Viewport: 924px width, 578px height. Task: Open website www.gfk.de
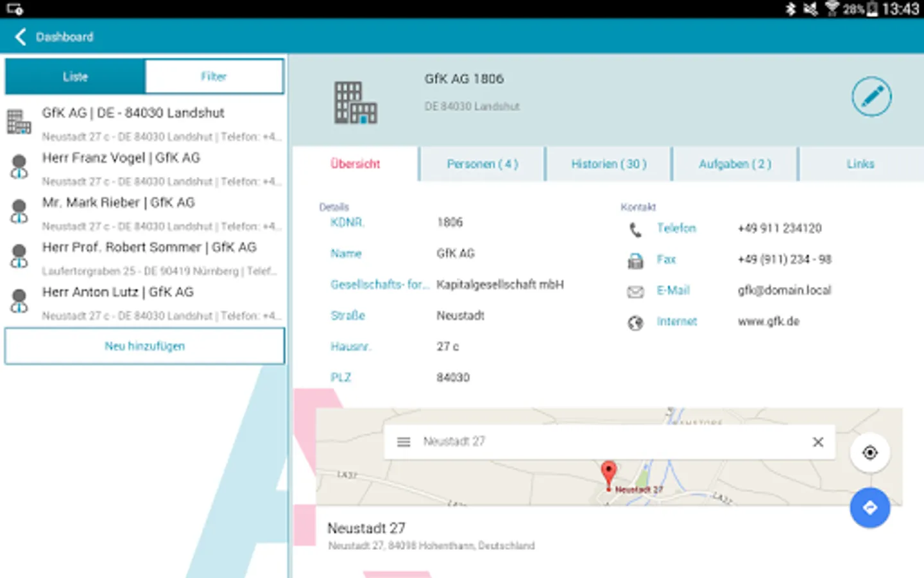769,321
